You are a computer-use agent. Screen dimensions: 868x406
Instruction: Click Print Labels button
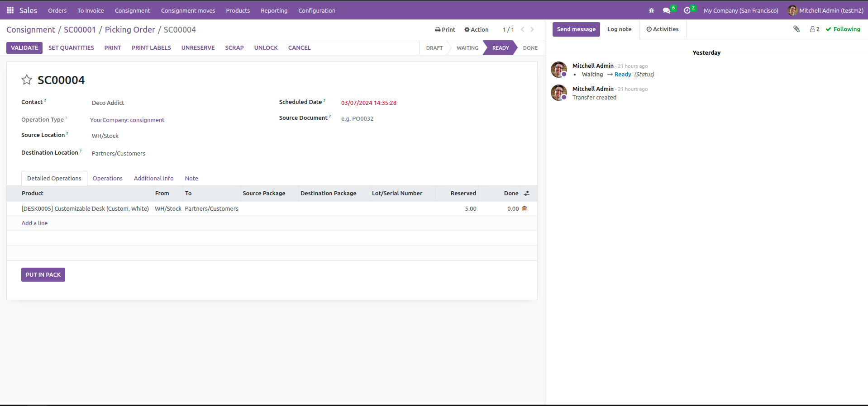(x=151, y=47)
